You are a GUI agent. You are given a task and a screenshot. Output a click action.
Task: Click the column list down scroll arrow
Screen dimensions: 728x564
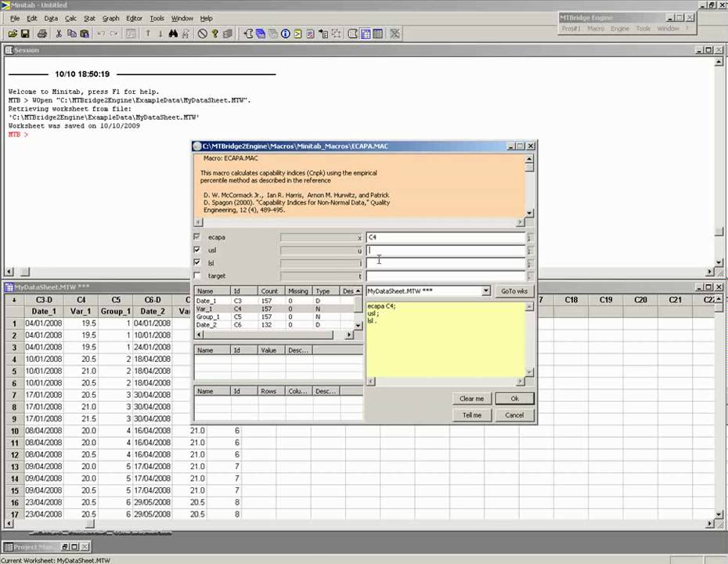(x=358, y=326)
